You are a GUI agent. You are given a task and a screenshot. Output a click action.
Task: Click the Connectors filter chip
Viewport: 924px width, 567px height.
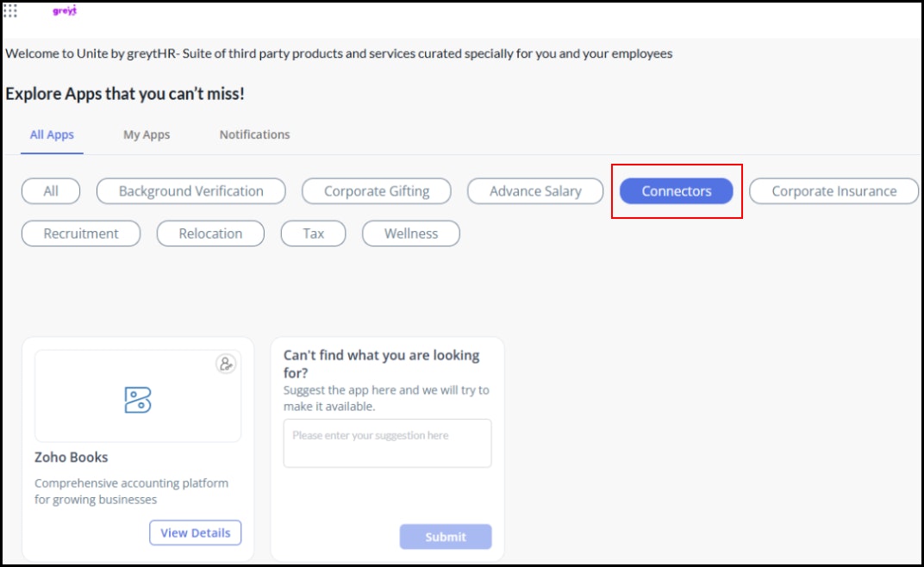(x=677, y=191)
